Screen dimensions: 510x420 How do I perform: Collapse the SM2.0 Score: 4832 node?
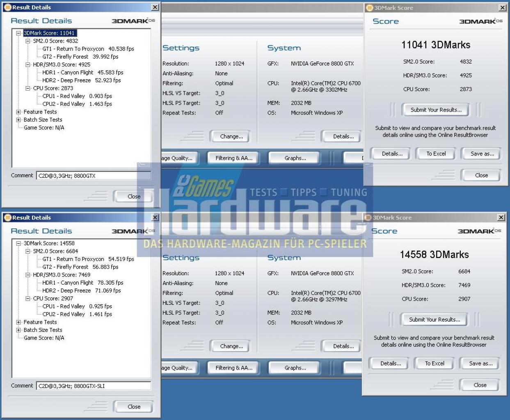click(28, 41)
